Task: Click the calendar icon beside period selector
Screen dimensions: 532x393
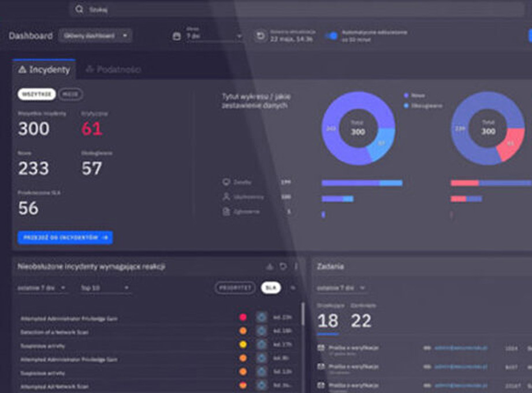Action: 177,36
